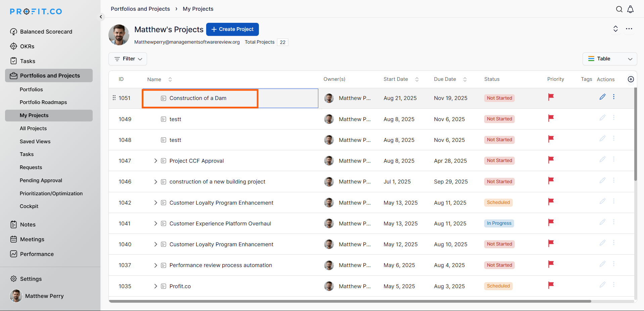The height and width of the screenshot is (311, 644).
Task: Go to All Projects in sidebar
Action: pos(33,128)
